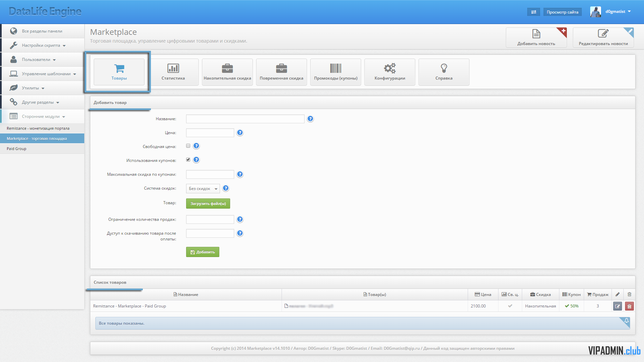Click the edit icon in product row
This screenshot has width=644, height=362.
(x=618, y=306)
